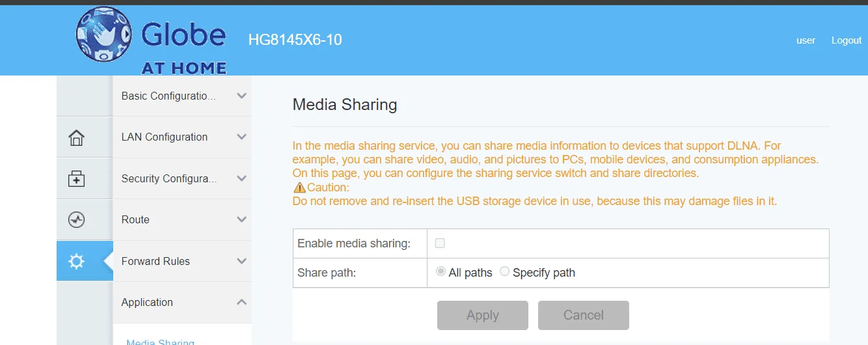
Task: Click the Cancel button
Action: point(584,315)
